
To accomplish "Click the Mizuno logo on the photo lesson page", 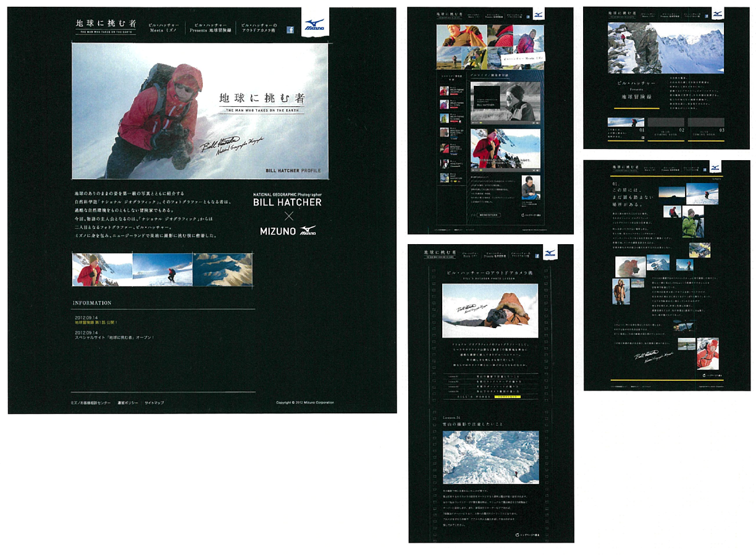I will point(548,252).
